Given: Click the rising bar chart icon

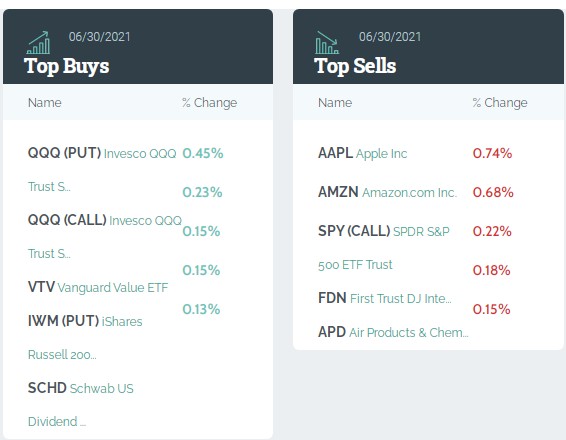Looking at the screenshot, I should (38, 43).
